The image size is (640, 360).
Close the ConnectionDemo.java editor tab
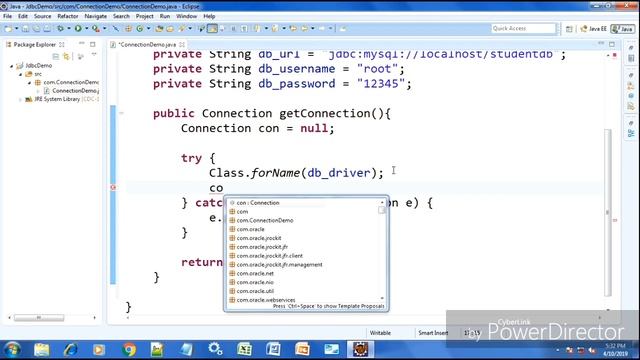point(182,44)
